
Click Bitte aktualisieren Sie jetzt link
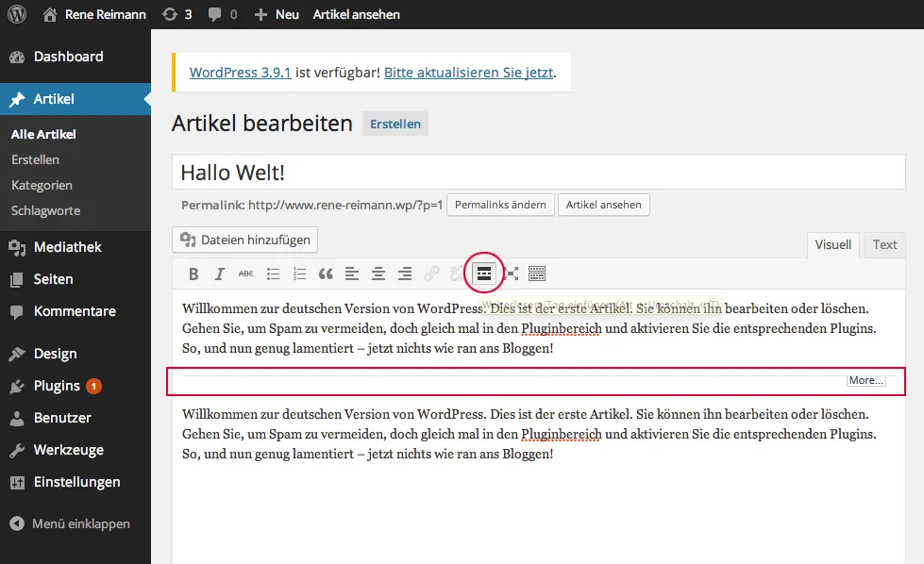coord(468,73)
